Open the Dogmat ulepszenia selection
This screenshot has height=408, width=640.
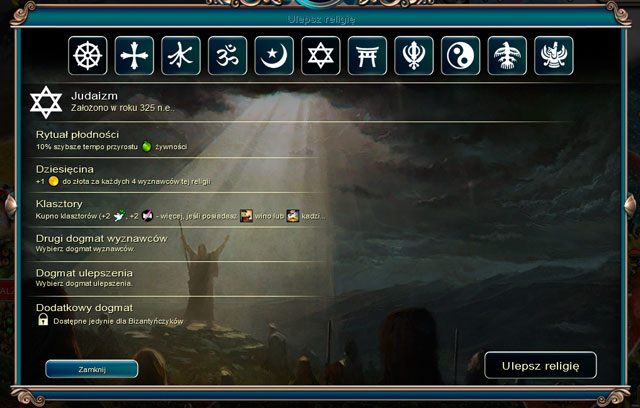click(x=178, y=278)
